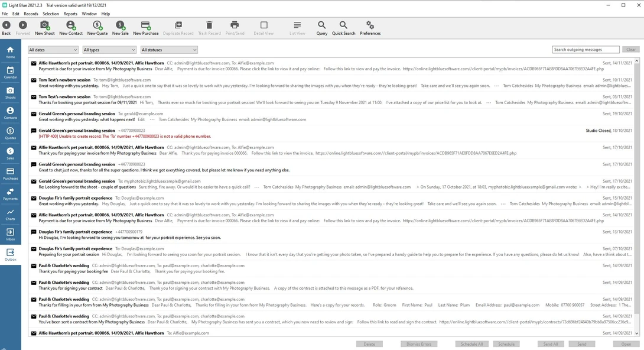Open Quotes in sidebar

pos(10,133)
